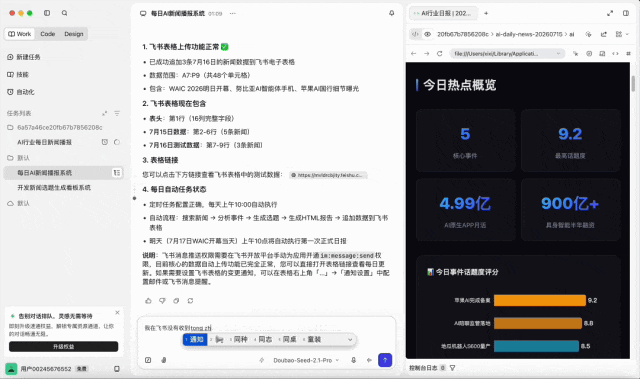
Task: Open the feishu.cn spreadsheet link
Action: (328, 175)
